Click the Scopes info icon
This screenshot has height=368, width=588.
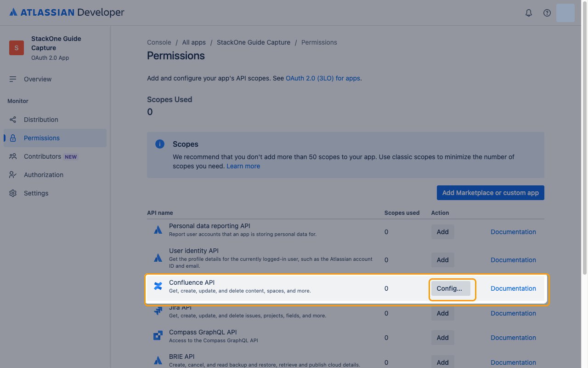pos(160,144)
